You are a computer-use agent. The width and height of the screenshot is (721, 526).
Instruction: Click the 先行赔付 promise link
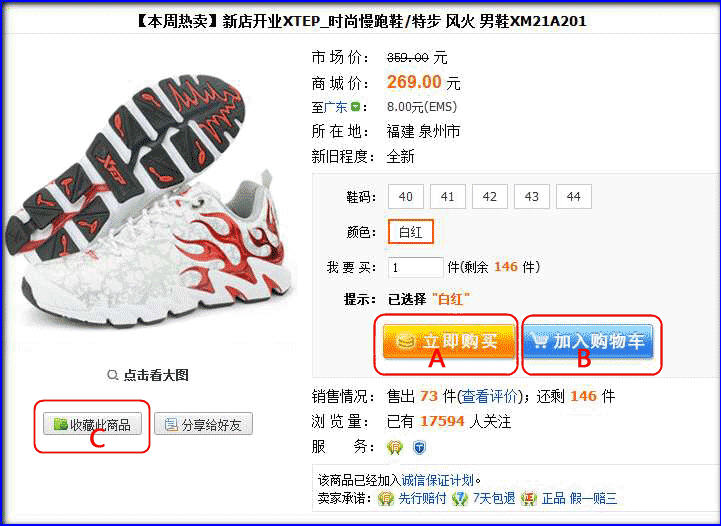[422, 498]
